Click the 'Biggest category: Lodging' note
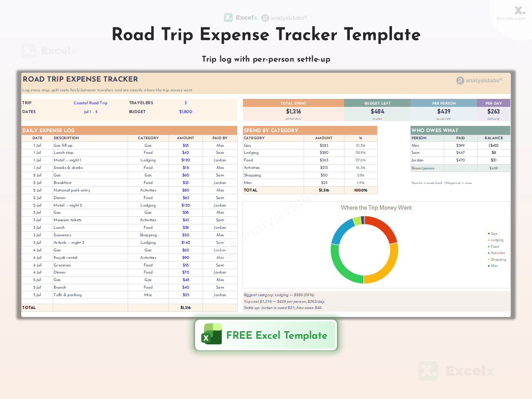This screenshot has height=399, width=532. (x=279, y=295)
